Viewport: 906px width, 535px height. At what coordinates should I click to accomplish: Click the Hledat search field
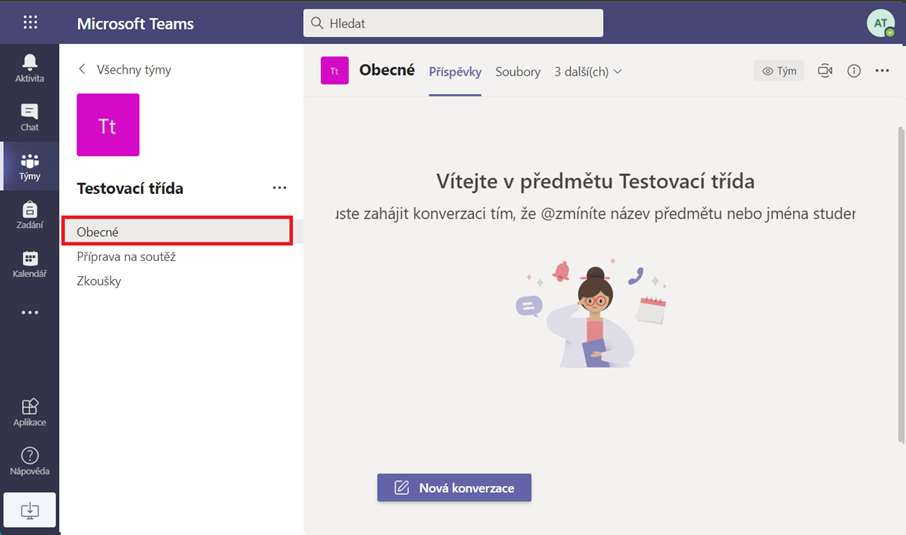453,23
